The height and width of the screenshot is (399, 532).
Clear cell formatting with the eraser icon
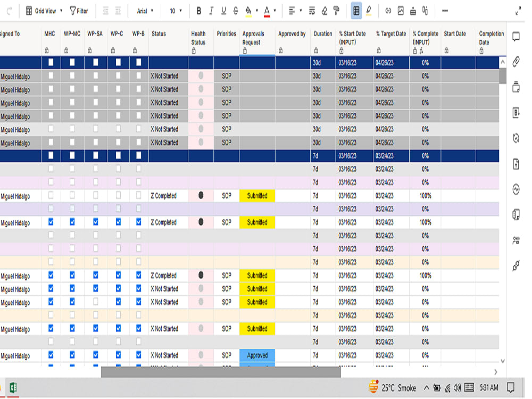(323, 10)
